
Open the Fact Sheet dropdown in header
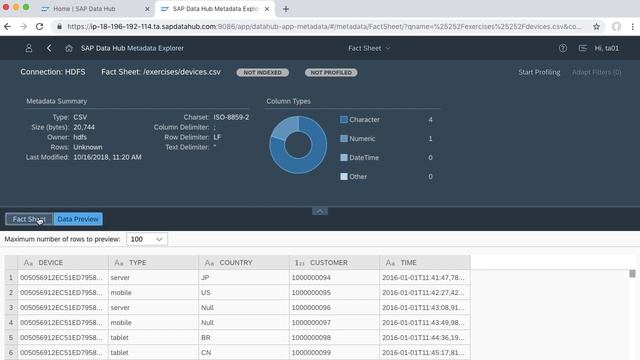tap(369, 48)
